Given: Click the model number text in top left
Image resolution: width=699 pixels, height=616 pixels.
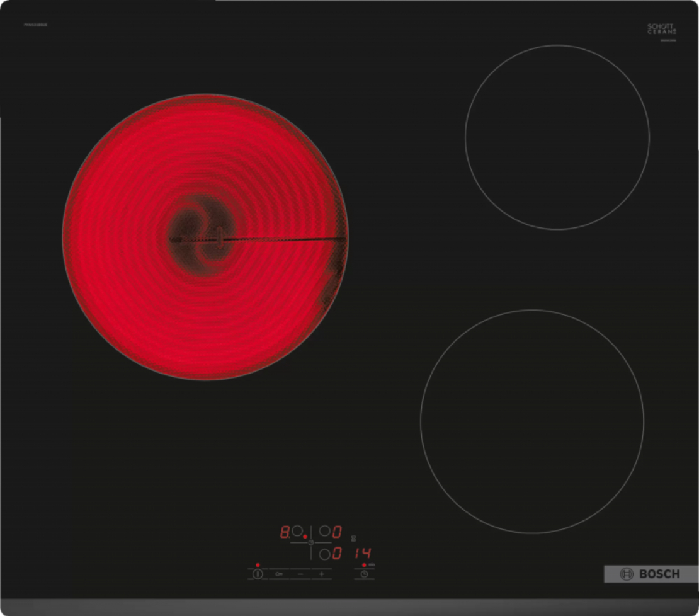Looking at the screenshot, I should tap(36, 25).
